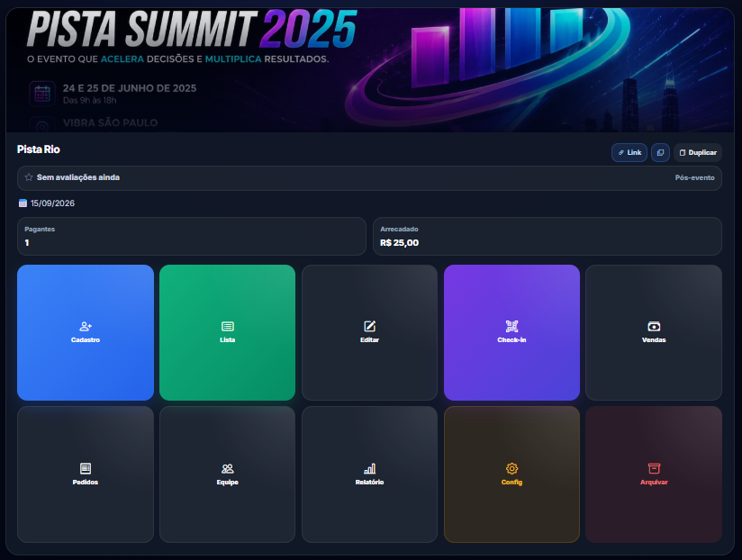Image resolution: width=742 pixels, height=560 pixels.
Task: Open the Pedidos tile
Action: coord(86,474)
